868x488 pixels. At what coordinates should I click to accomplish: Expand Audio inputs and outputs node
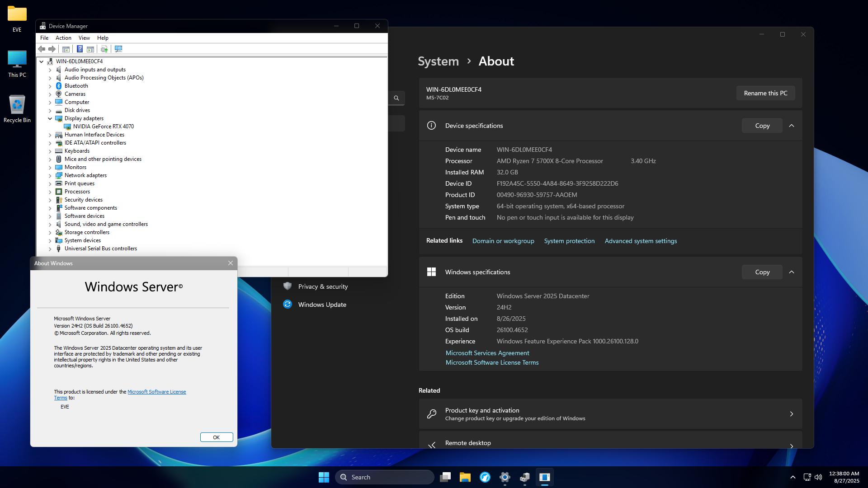[50, 70]
